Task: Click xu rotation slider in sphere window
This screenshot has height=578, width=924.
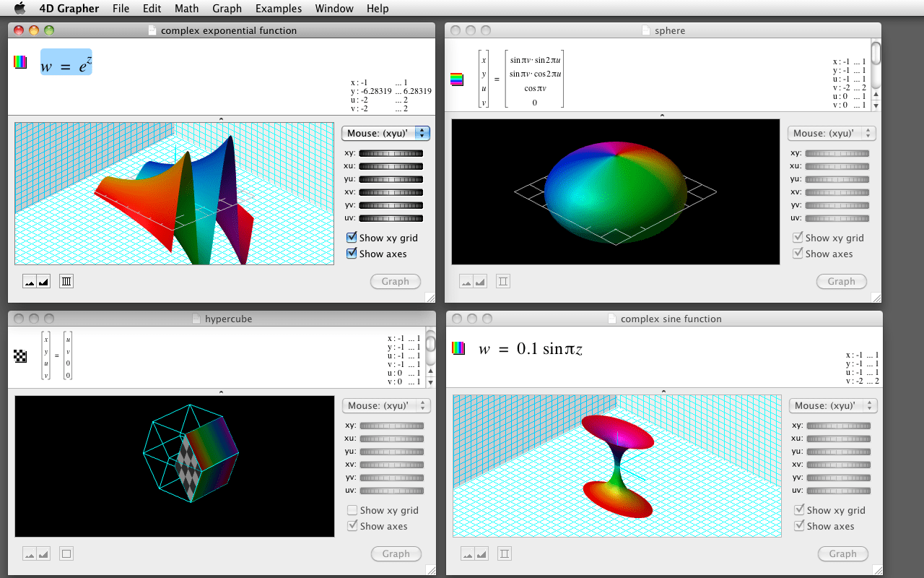Action: (837, 166)
